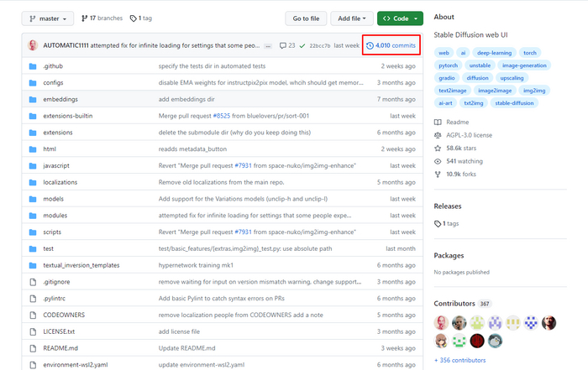Click the 'Update README.md' commit message
Viewport: 588px width, 370px height.
(186, 348)
